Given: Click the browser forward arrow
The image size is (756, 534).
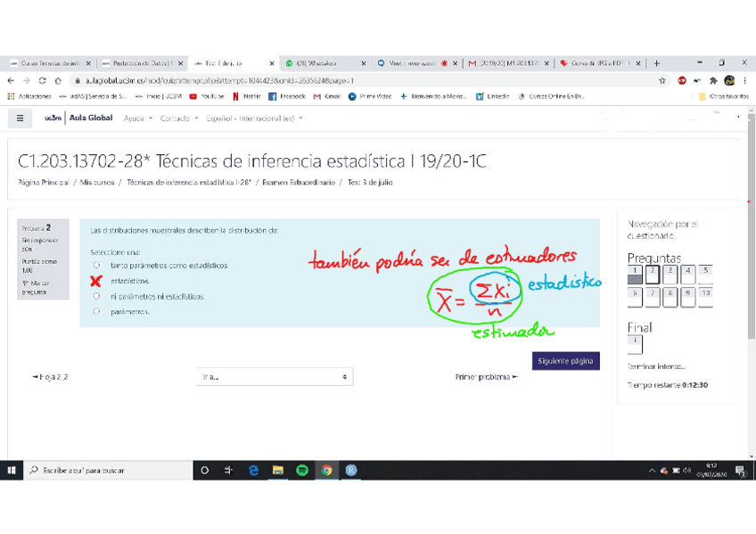Looking at the screenshot, I should click(x=27, y=80).
